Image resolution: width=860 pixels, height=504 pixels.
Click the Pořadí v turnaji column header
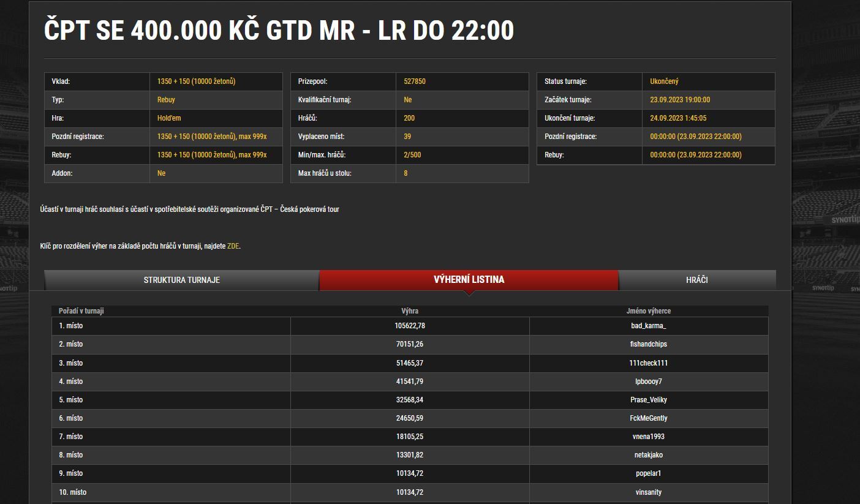click(81, 311)
